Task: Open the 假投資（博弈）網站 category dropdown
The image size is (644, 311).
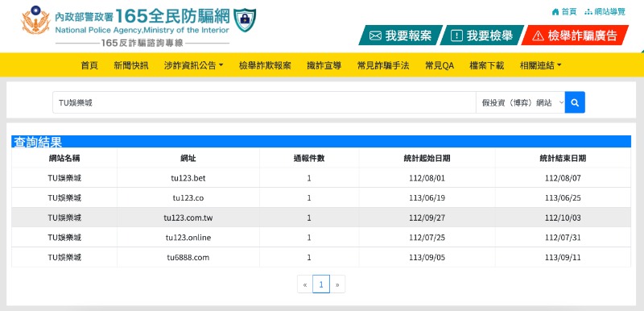Action: [520, 102]
